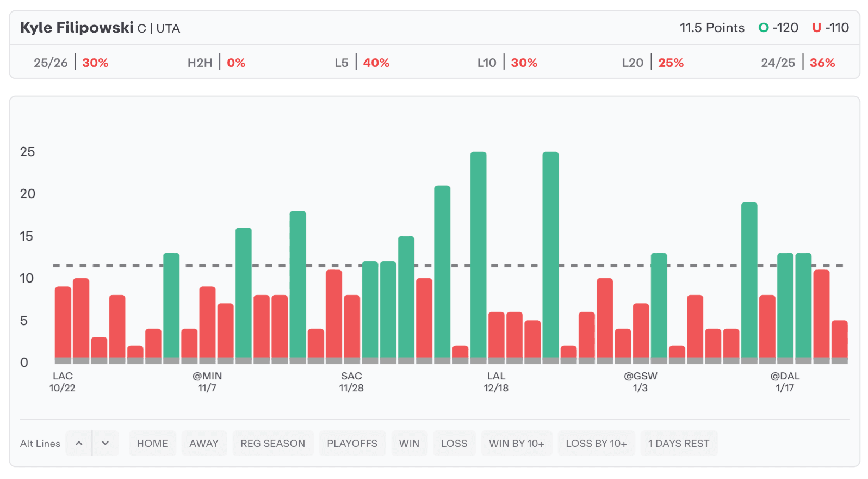
Task: Select the Under -110 odds
Action: (x=830, y=28)
